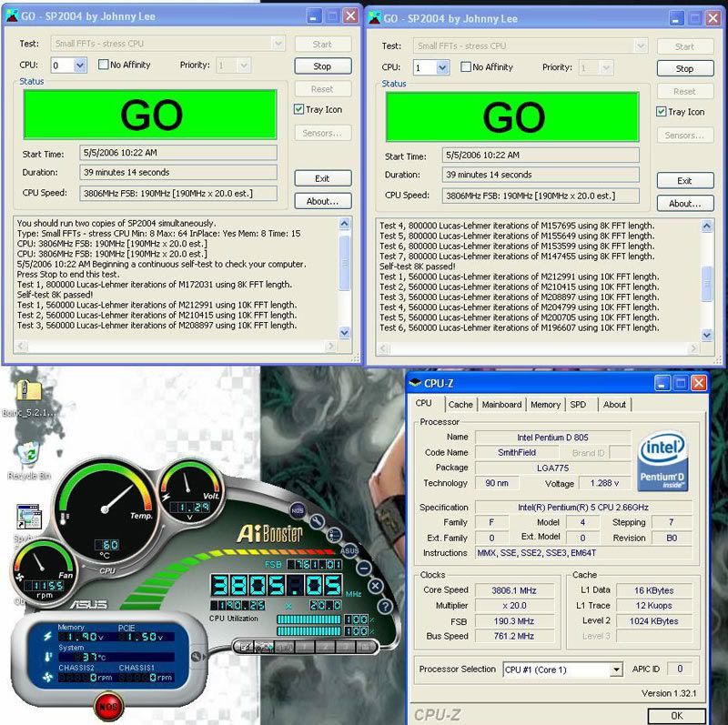Viewport: 728px width, 725px height.
Task: Click the scroll-down arrow of the left SP2004 log
Action: [x=345, y=332]
